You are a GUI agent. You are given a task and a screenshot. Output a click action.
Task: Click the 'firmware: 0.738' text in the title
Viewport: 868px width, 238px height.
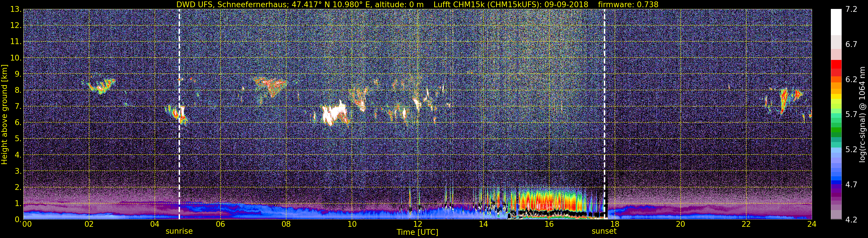coord(628,4)
